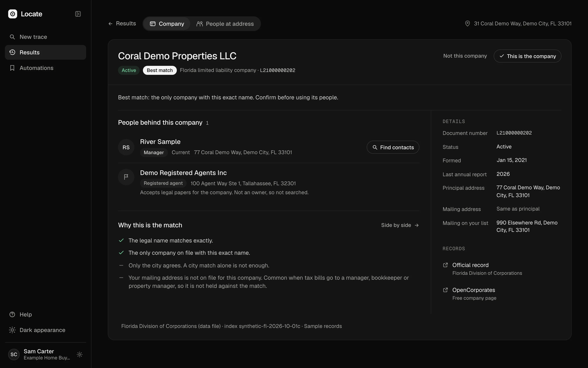Image resolution: width=588 pixels, height=368 pixels.
Task: Click mailing address 990 Elsewhere Rd
Action: pos(527,226)
